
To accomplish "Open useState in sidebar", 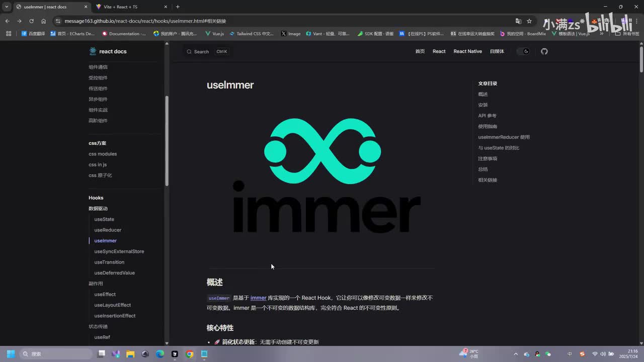I will pyautogui.click(x=104, y=219).
